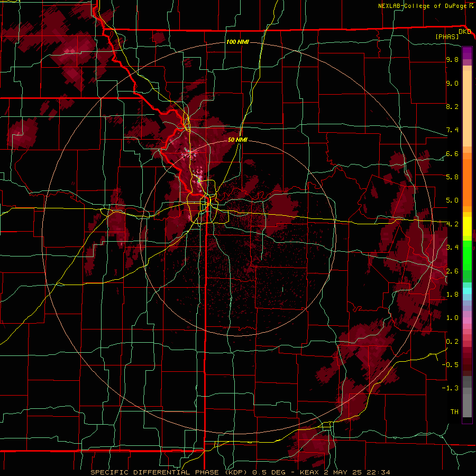The height and width of the screenshot is (476, 476).
Task: Click the 5.0 value on the color scale
Action: (x=452, y=200)
